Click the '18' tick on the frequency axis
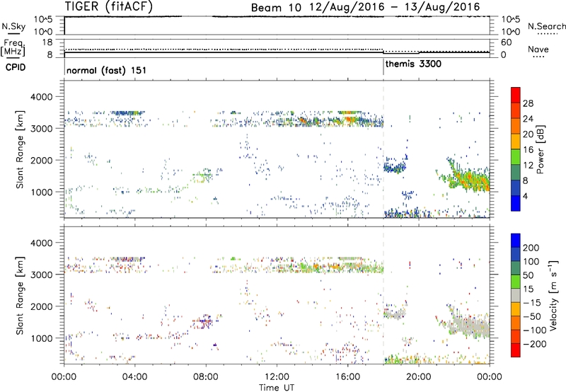Image resolution: width=566 pixels, height=392 pixels. [x=47, y=42]
